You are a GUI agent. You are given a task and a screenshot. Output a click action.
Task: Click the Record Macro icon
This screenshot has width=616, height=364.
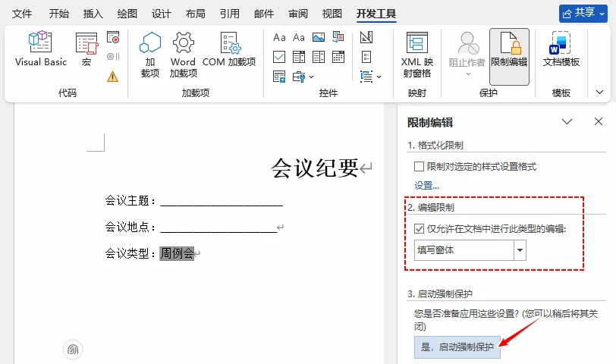point(113,38)
